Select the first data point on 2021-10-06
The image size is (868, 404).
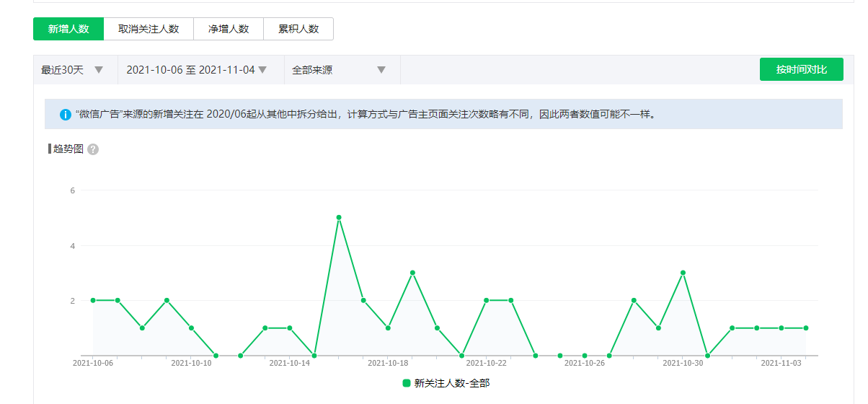pos(93,300)
